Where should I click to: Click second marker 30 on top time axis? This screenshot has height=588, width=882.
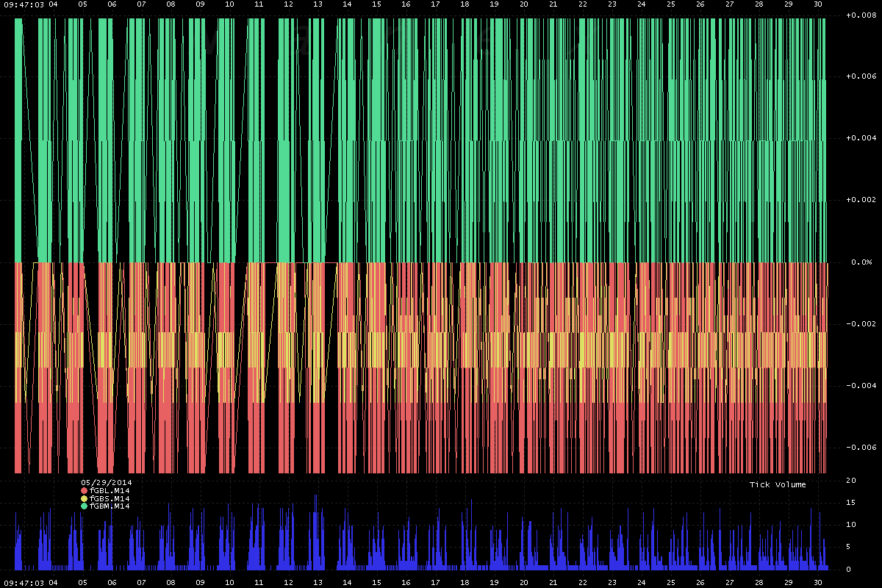pyautogui.click(x=817, y=4)
